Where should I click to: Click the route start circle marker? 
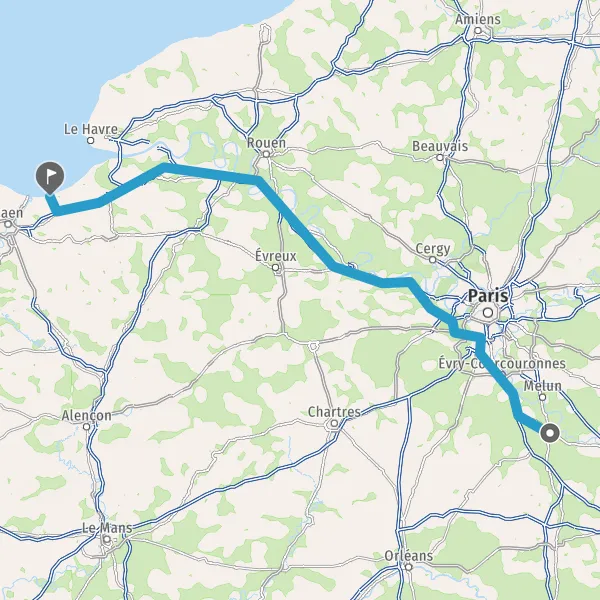550,433
